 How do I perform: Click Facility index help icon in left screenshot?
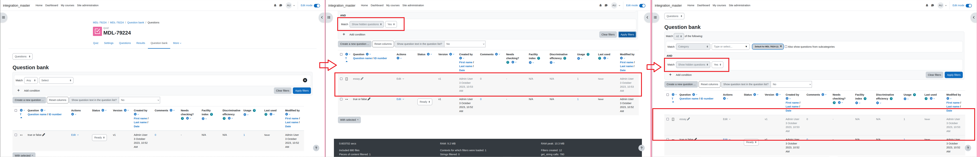pyautogui.click(x=212, y=114)
